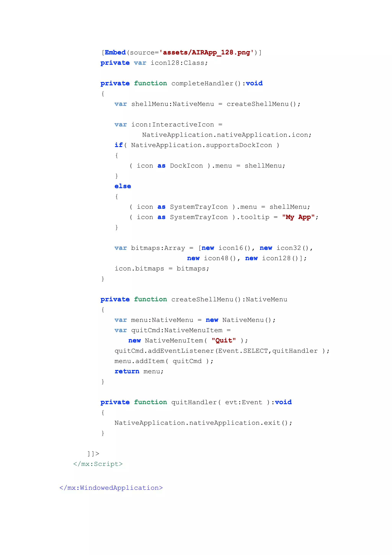
Task: Click 'var quitCmd:NativeMenuItem =' line
Action: (x=173, y=330)
